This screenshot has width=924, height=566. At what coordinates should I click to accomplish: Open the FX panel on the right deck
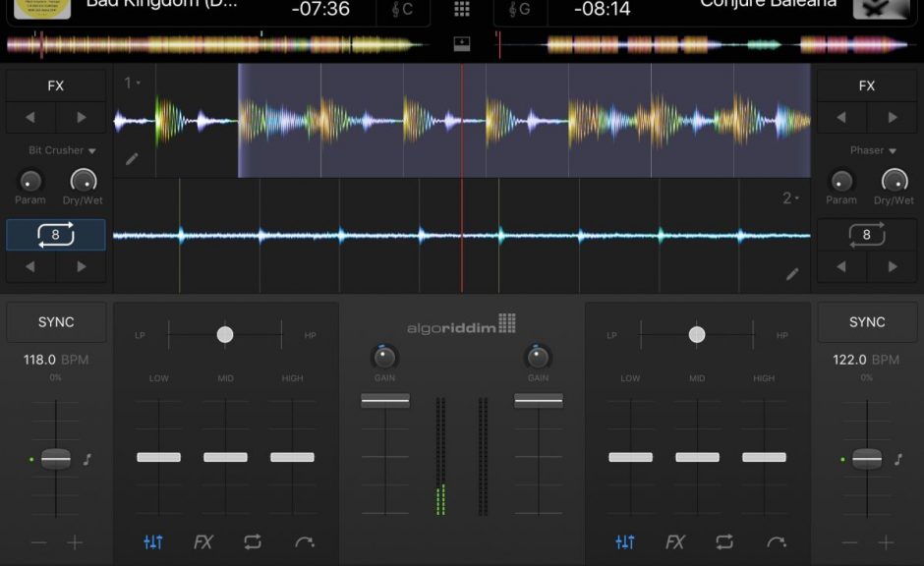point(676,541)
